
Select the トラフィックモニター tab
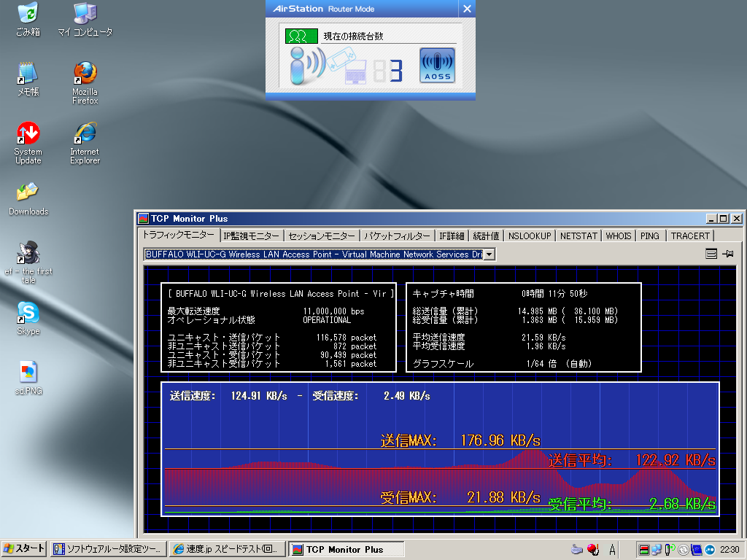click(179, 235)
